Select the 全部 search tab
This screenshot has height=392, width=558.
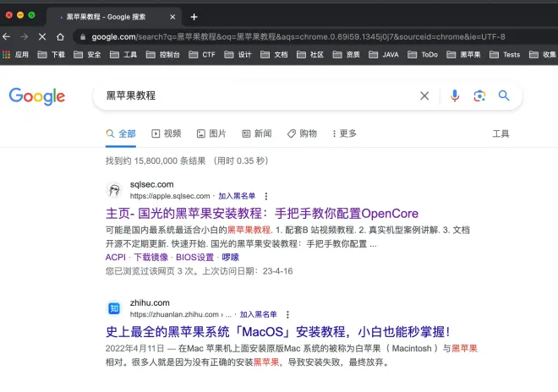[121, 133]
